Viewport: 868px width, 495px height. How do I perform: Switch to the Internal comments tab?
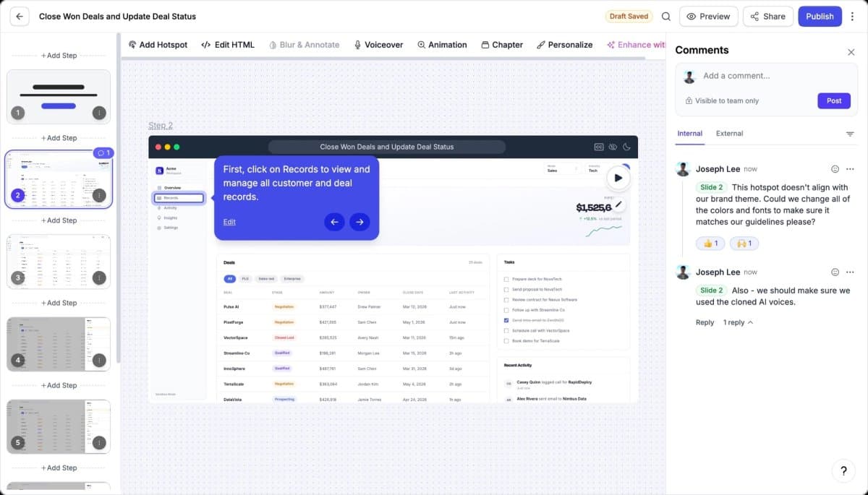689,134
